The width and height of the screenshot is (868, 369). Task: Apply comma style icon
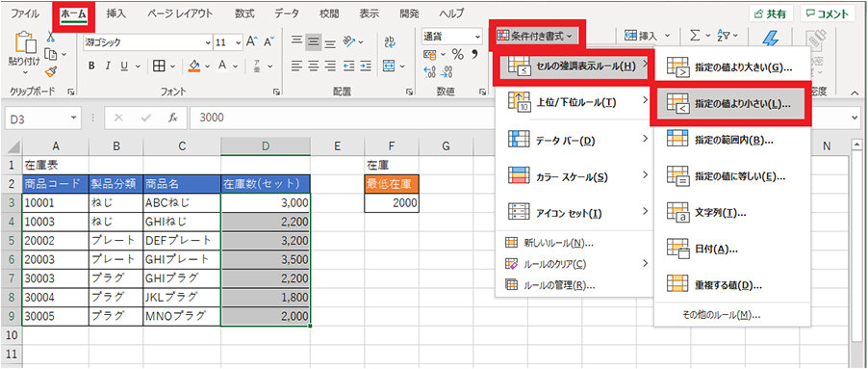click(474, 54)
